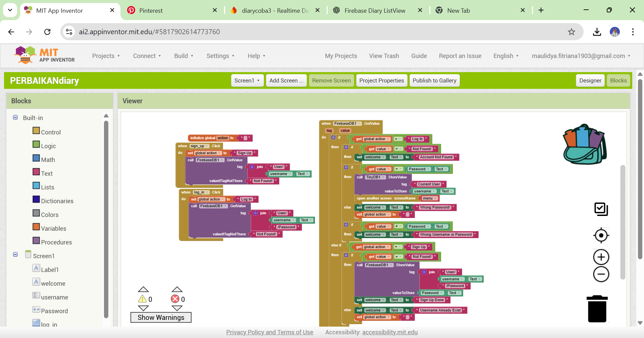The image size is (644, 338).
Task: Click the trash can in the viewer
Action: tap(597, 309)
